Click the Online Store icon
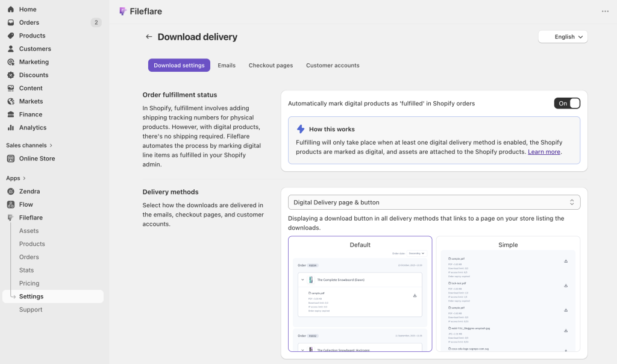This screenshot has height=364, width=617. 11,158
